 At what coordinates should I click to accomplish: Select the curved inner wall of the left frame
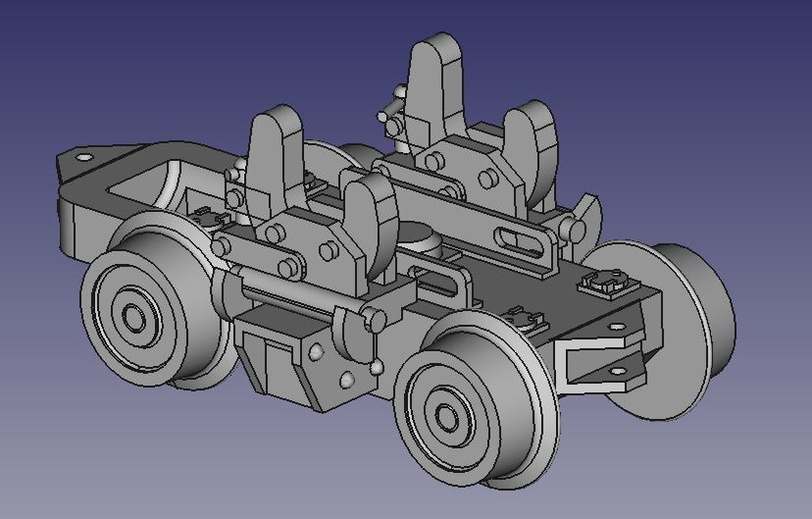click(175, 184)
